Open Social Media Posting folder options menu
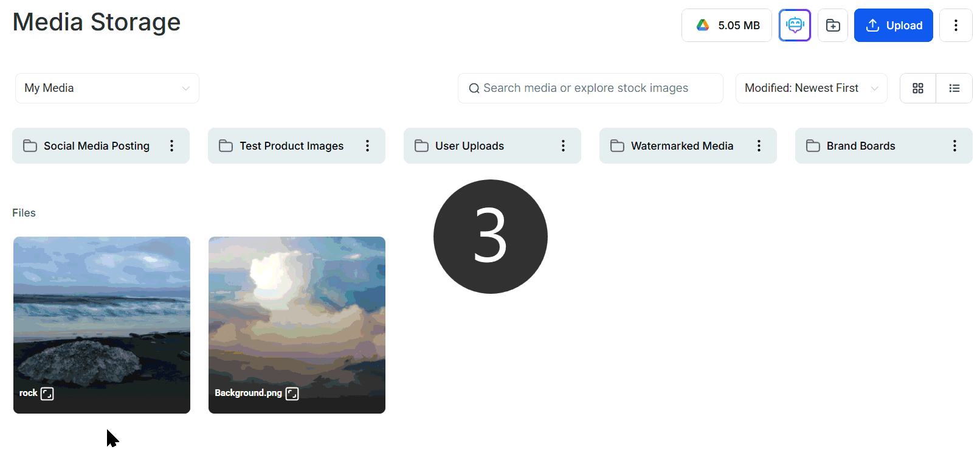Viewport: 980px width, 472px height. click(x=171, y=145)
